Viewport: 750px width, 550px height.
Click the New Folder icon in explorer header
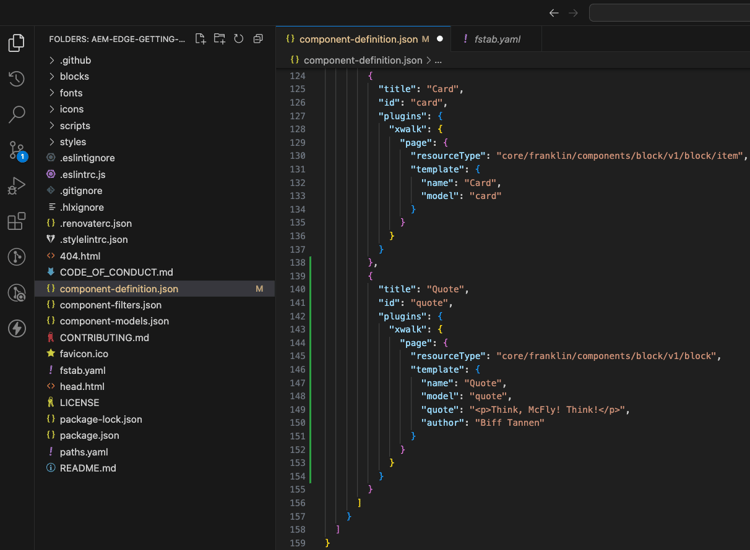click(x=219, y=39)
